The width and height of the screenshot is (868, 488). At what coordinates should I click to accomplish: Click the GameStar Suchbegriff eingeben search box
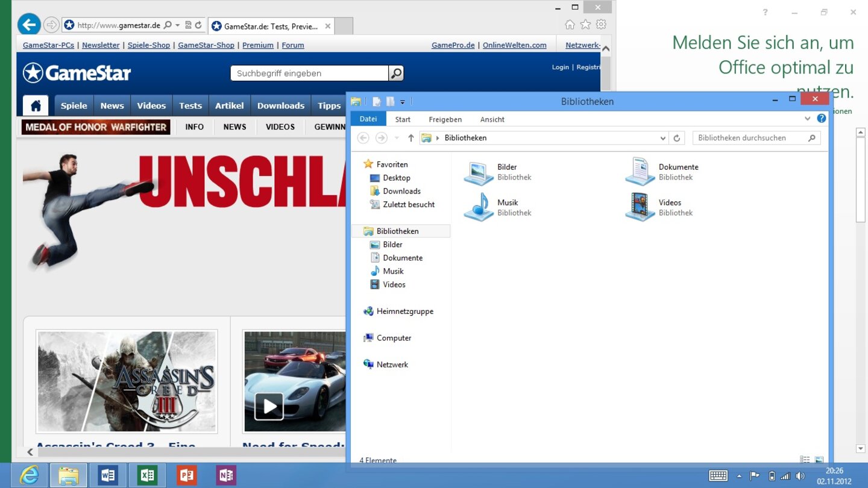point(309,74)
